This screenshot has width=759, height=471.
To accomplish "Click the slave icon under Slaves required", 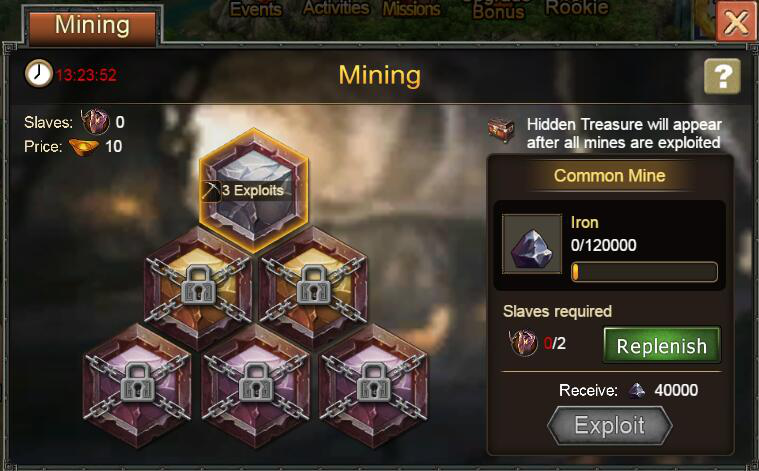I will (x=523, y=343).
